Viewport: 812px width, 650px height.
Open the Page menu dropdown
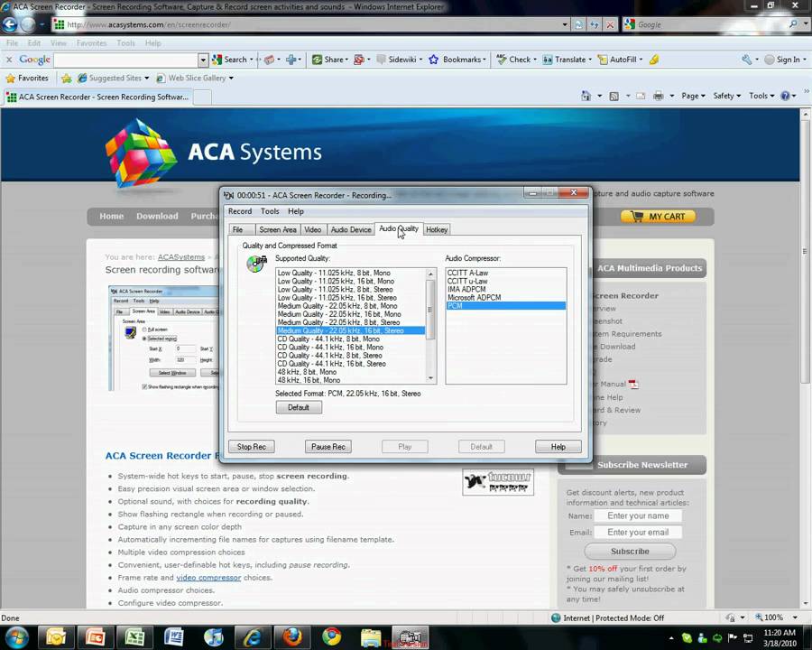pos(693,96)
